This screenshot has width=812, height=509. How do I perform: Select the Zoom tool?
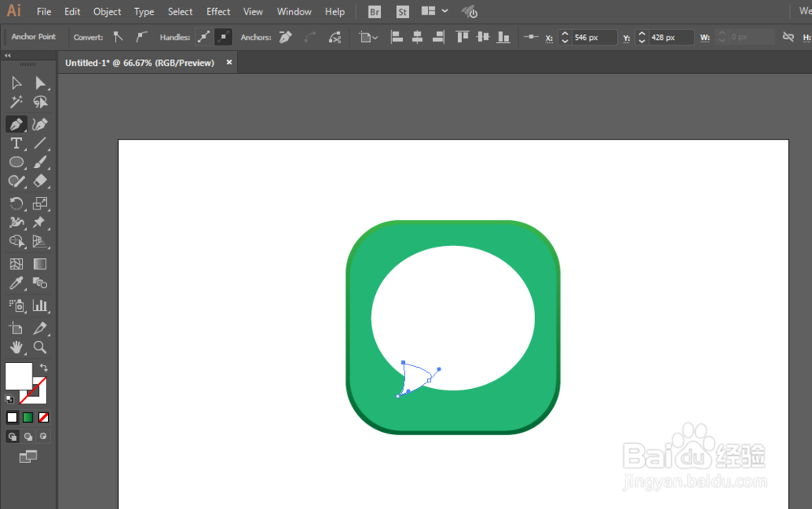[x=40, y=347]
